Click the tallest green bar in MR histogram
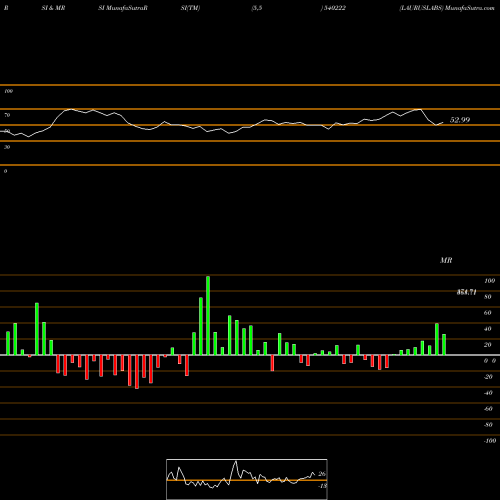The height and width of the screenshot is (500, 500). (x=208, y=315)
